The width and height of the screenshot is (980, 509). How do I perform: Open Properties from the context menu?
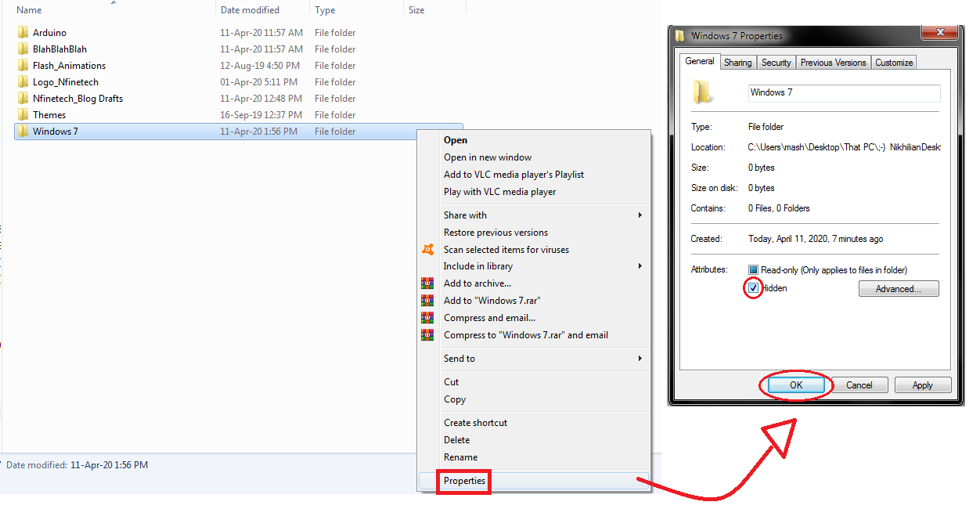(x=463, y=482)
